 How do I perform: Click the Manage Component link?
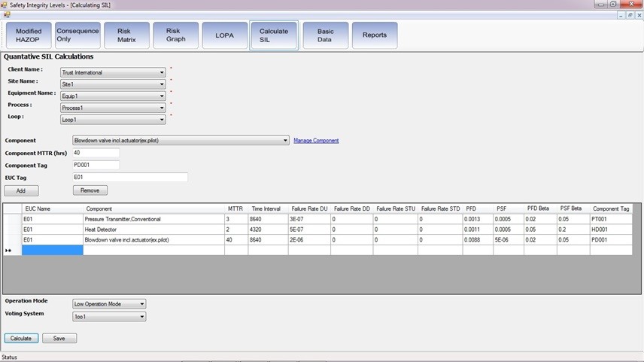point(316,141)
